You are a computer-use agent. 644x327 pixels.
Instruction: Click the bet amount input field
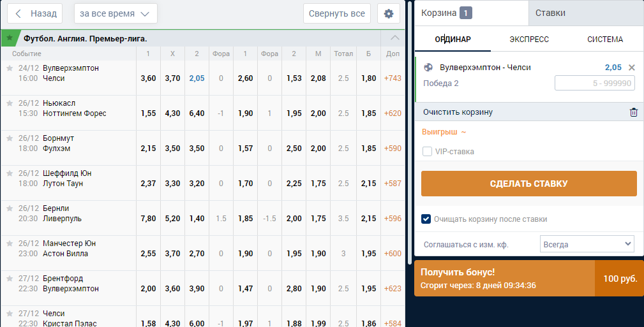pos(595,84)
